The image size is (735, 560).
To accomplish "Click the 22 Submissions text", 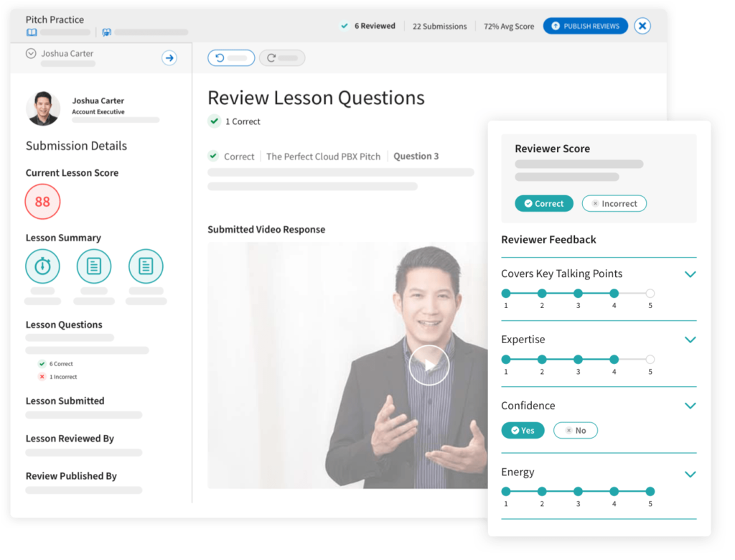I will tap(440, 27).
